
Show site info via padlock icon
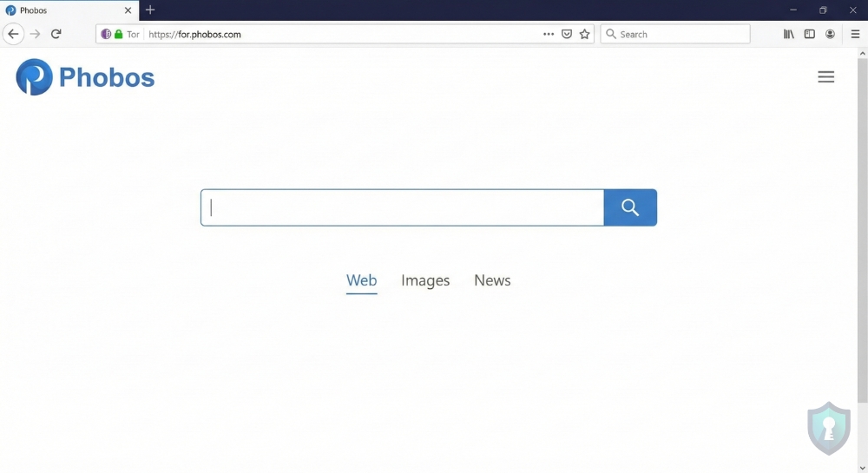tap(119, 34)
